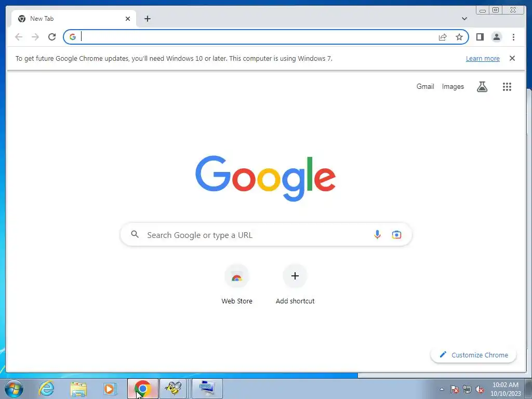This screenshot has height=399, width=532.
Task: Go back using the back arrow
Action: pos(19,37)
